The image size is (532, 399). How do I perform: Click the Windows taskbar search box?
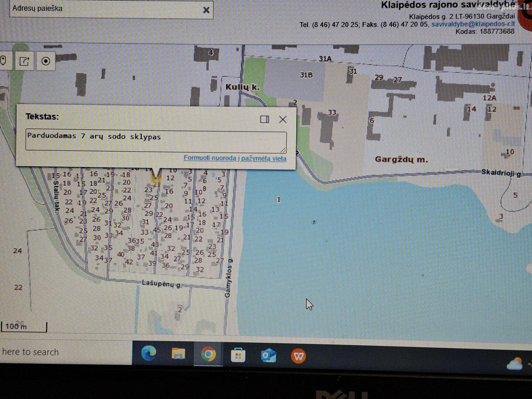point(66,352)
